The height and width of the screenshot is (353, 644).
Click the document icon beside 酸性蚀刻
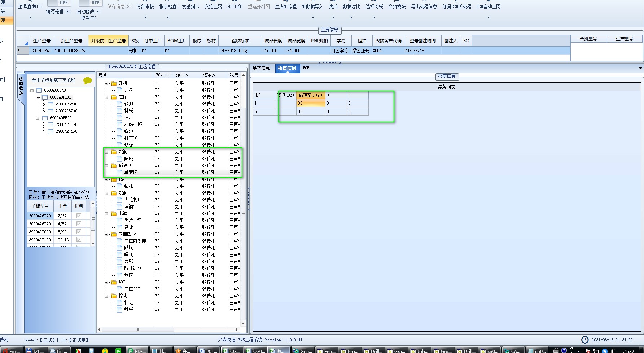pyautogui.click(x=120, y=268)
